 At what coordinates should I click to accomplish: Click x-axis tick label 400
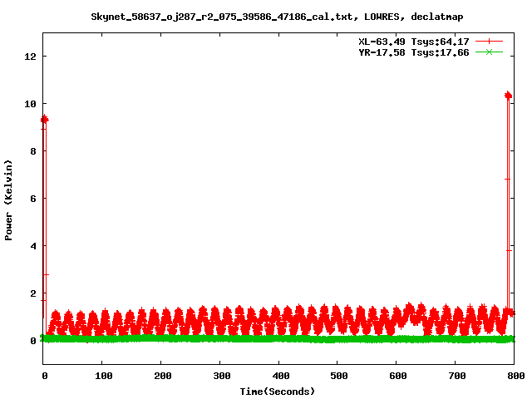pos(281,376)
